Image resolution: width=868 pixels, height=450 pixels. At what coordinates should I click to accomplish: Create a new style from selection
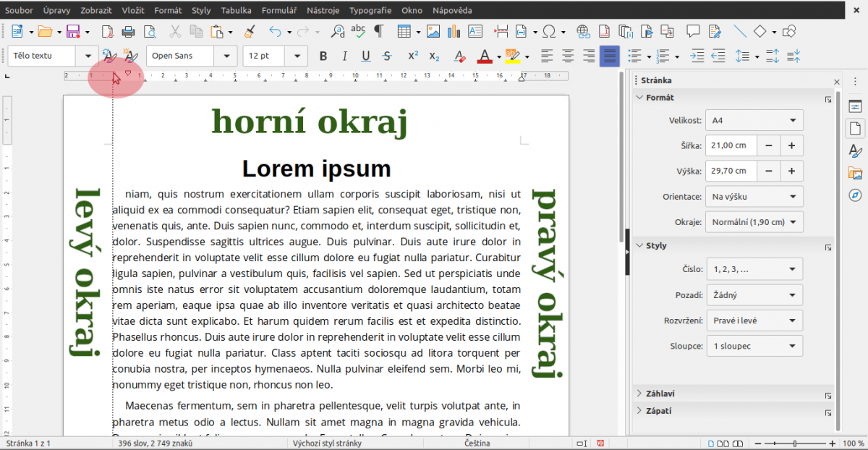click(x=131, y=56)
